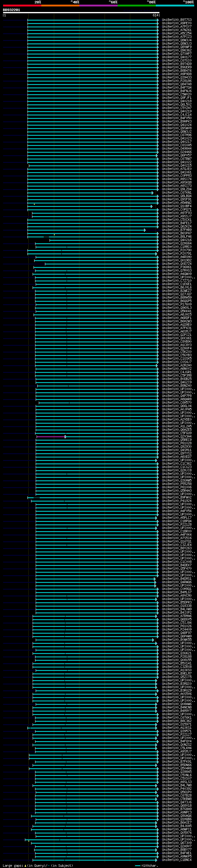Click the green ~80% identity legend segment
The image size is (197, 868).
pyautogui.click(x=137, y=6)
